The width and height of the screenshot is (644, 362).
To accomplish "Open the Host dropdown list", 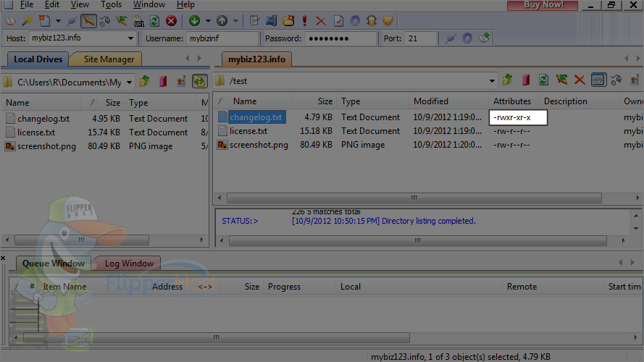I will 130,38.
